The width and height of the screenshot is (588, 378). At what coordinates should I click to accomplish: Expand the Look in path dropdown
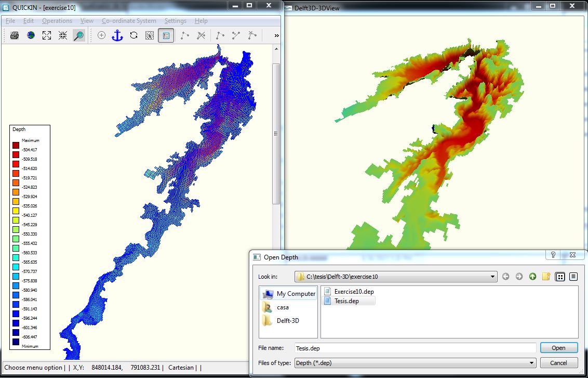(x=492, y=277)
